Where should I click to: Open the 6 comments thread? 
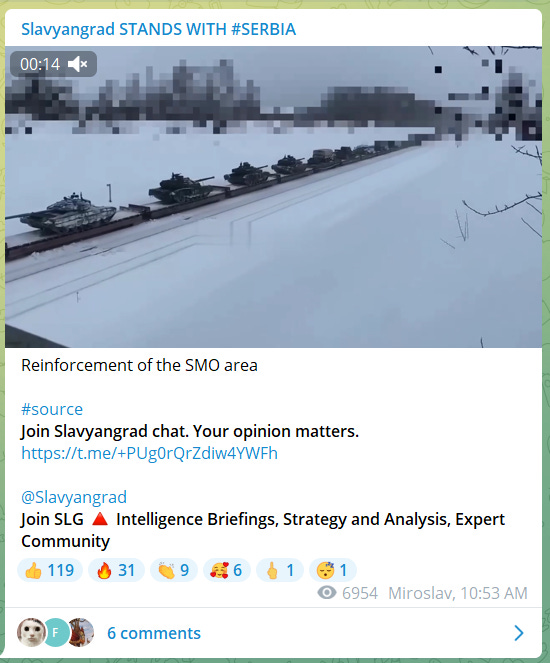[154, 633]
